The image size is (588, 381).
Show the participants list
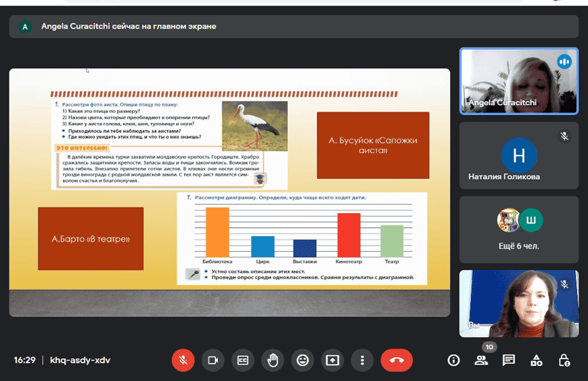click(481, 360)
